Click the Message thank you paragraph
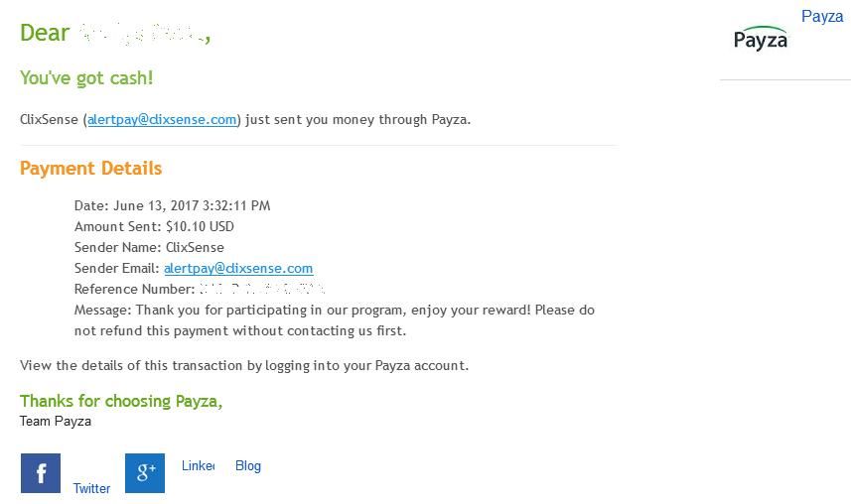This screenshot has width=851, height=504. click(x=335, y=320)
